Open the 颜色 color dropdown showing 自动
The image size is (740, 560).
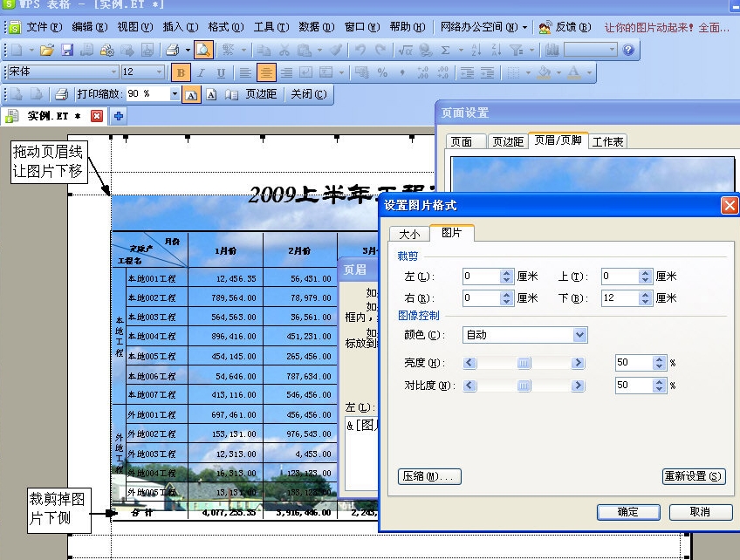click(x=579, y=335)
